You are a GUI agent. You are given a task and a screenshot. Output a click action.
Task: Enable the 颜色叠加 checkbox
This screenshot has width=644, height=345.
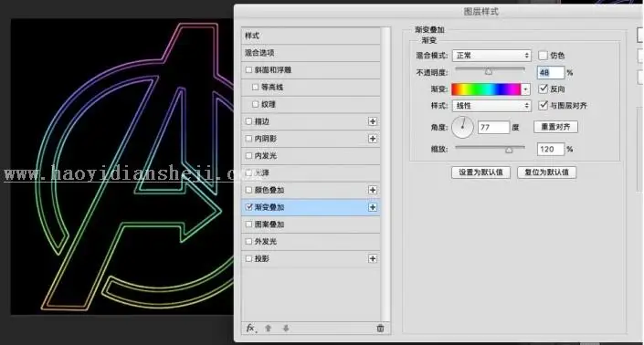tap(248, 190)
